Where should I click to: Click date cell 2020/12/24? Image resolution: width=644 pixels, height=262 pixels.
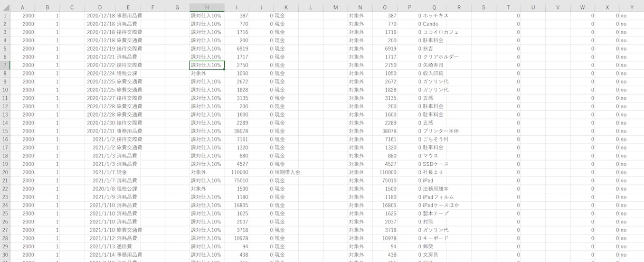[100, 73]
